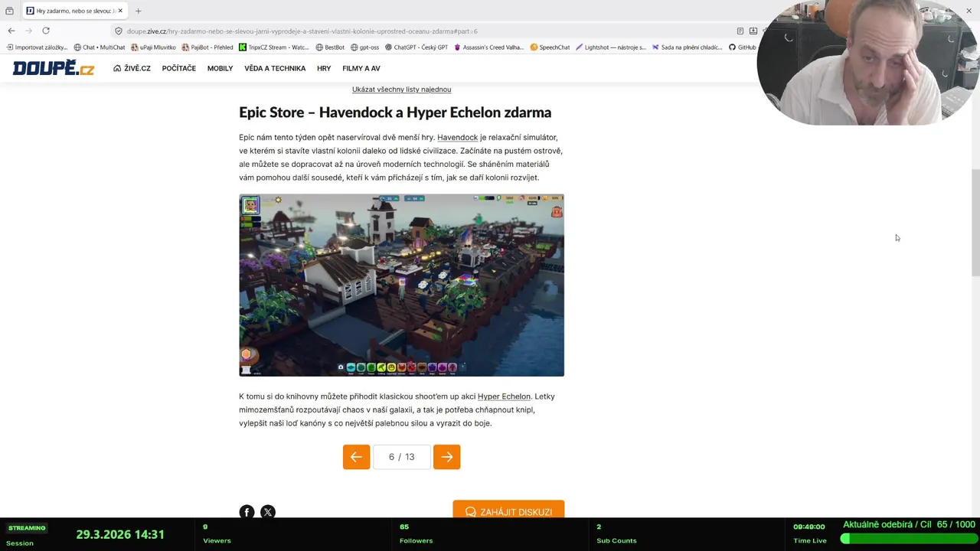Open the tab list icon at the left of the tab bar
Image resolution: width=980 pixels, height=551 pixels.
point(9,11)
